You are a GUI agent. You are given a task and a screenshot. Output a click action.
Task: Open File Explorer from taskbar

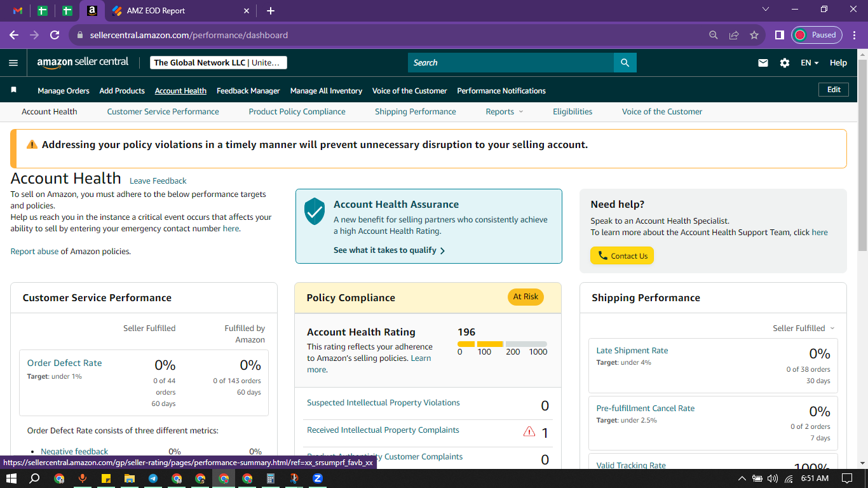click(129, 478)
